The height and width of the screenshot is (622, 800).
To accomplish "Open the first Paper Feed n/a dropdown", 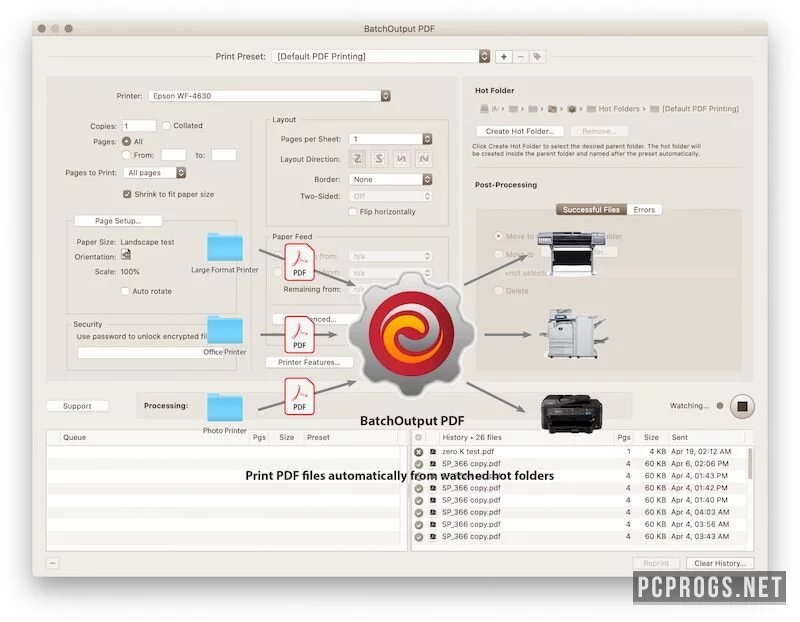I will pyautogui.click(x=390, y=256).
